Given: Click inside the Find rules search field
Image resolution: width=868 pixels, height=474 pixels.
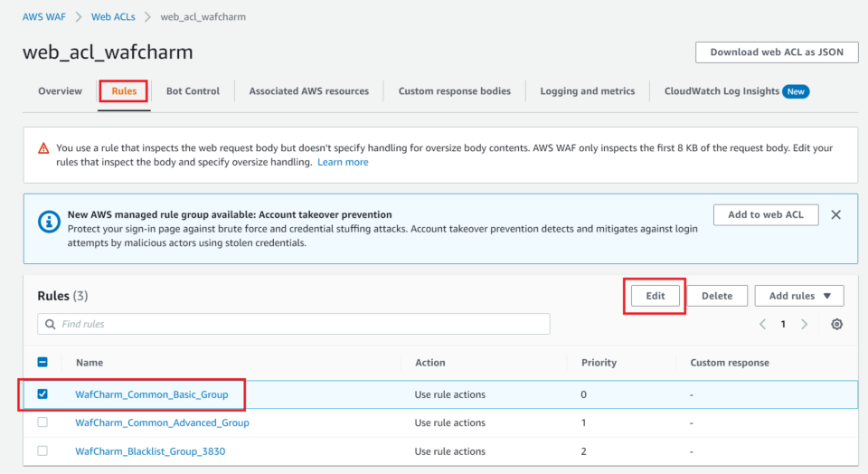Looking at the screenshot, I should coord(298,324).
